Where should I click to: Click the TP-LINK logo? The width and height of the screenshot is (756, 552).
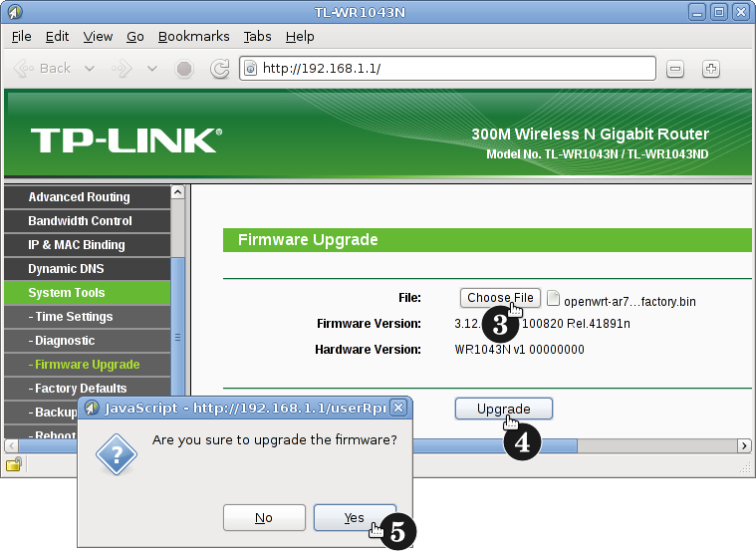(x=126, y=140)
